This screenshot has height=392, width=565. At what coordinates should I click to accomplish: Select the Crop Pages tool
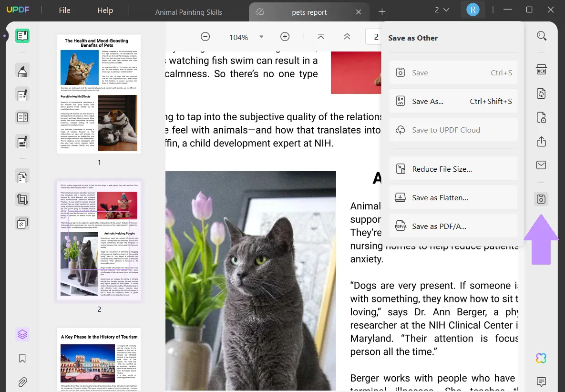pos(22,199)
